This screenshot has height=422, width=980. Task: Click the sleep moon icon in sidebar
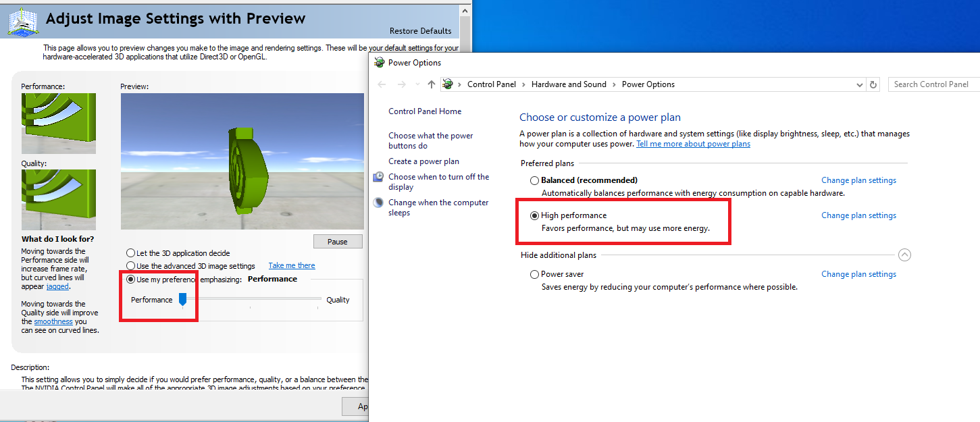pos(378,203)
